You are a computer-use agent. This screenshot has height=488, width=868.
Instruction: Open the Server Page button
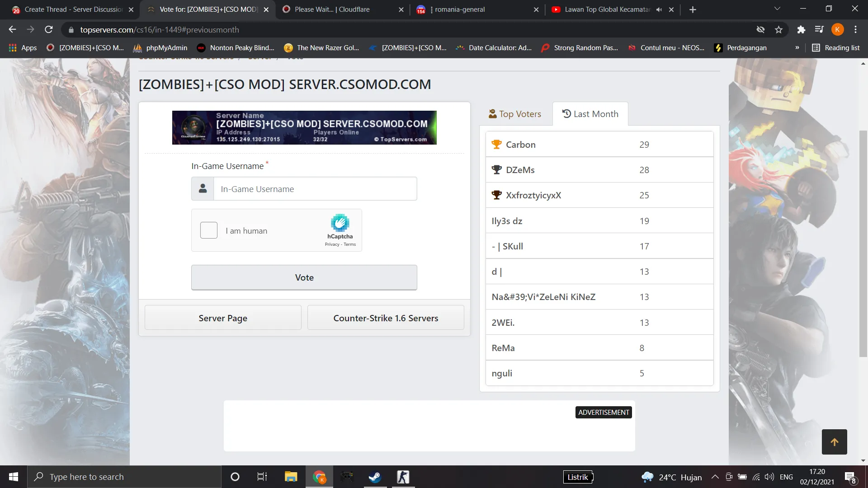(x=223, y=318)
